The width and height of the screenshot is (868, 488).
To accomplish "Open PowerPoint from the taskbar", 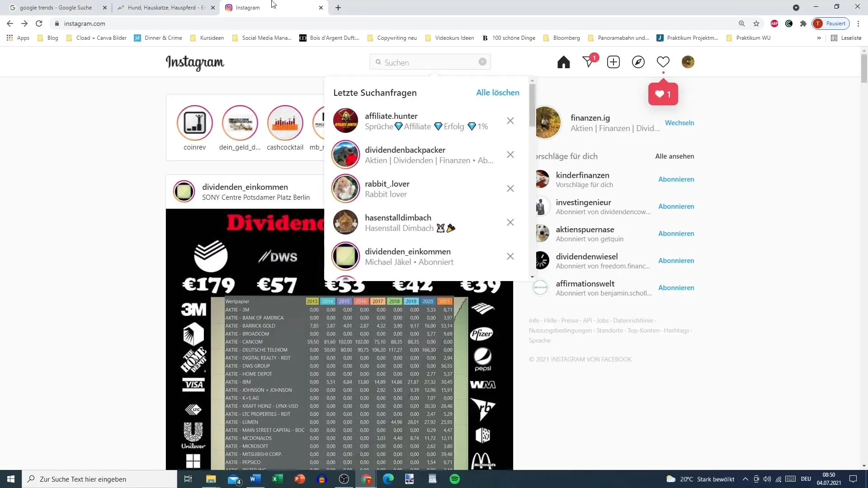I will pyautogui.click(x=300, y=479).
